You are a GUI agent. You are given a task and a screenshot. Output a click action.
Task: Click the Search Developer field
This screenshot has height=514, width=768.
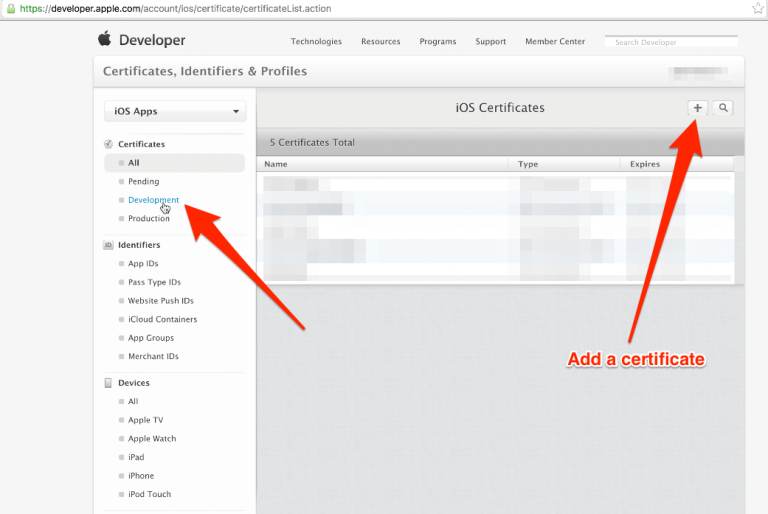tap(671, 42)
